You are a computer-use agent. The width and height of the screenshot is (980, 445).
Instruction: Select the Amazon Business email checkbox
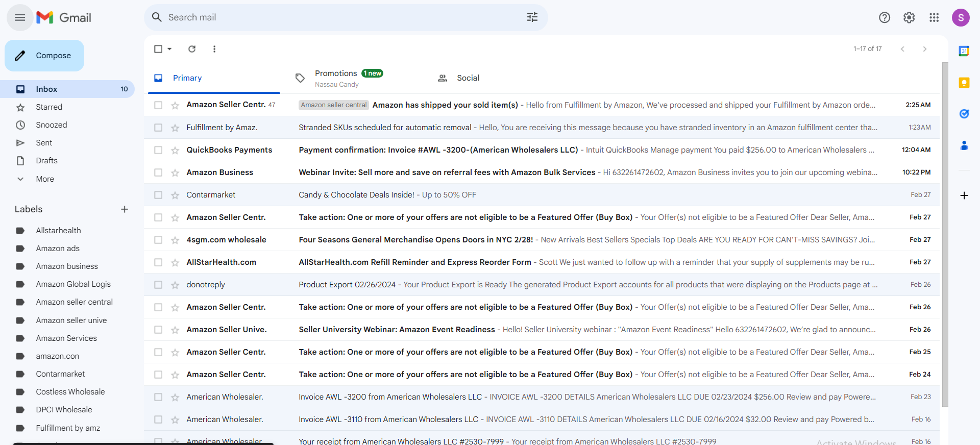pyautogui.click(x=158, y=172)
